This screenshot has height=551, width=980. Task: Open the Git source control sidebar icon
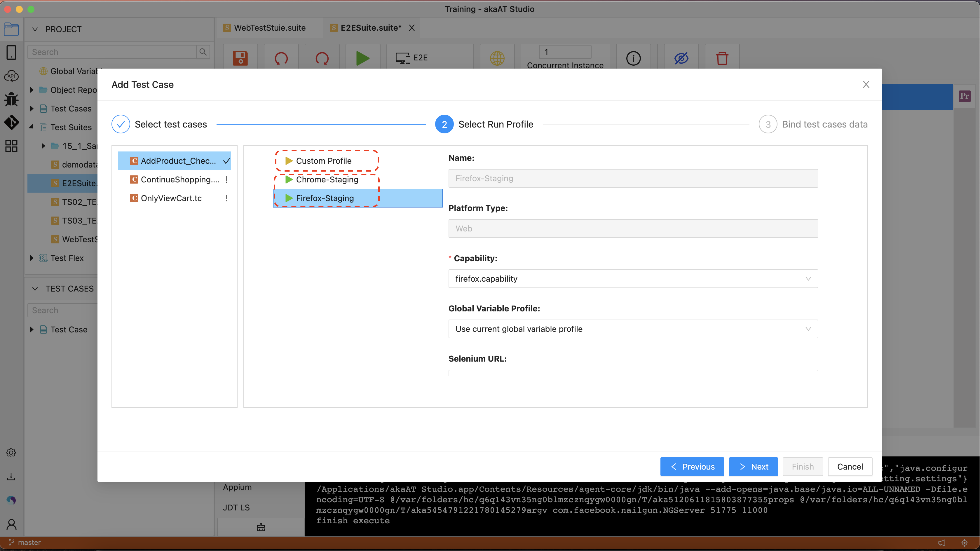pyautogui.click(x=11, y=123)
